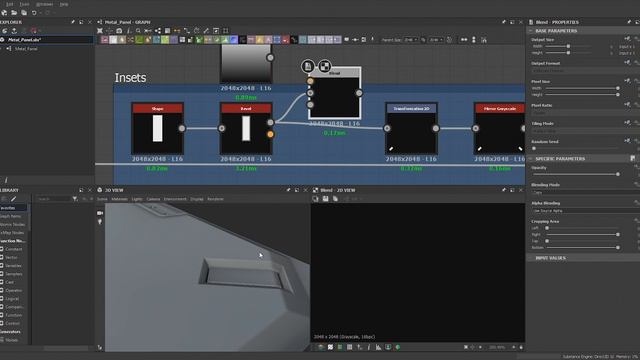Click the magnifier search icon in the graph toolbar
Image resolution: width=640 pixels, height=360 pixels.
pyautogui.click(x=138, y=31)
